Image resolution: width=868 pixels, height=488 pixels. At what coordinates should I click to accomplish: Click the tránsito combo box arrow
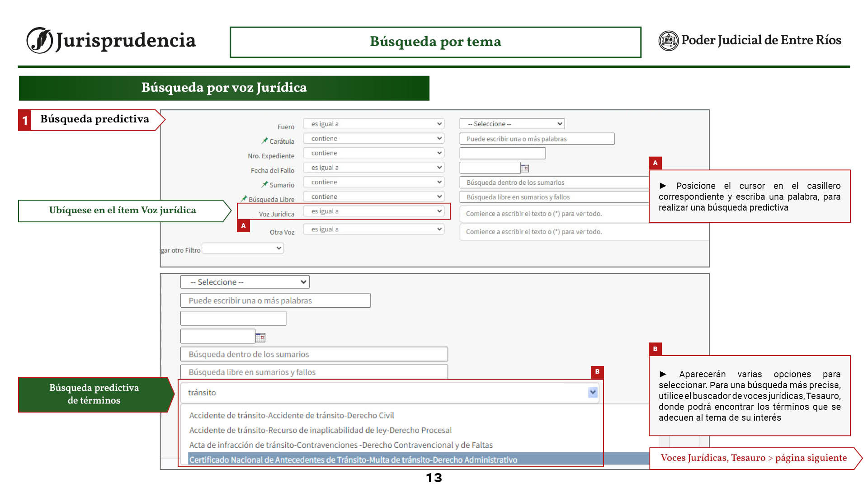pyautogui.click(x=593, y=392)
